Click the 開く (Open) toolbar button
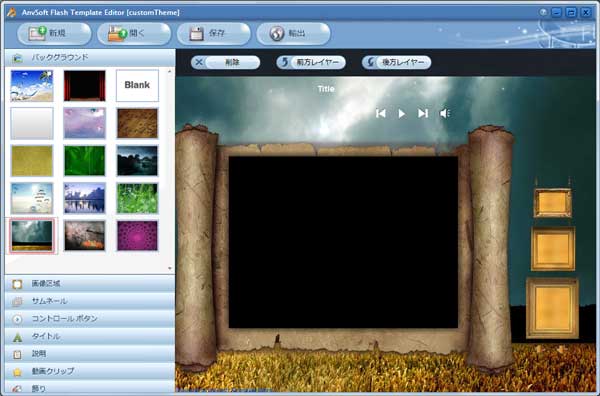Screen dimensions: 600x396 pos(134,34)
